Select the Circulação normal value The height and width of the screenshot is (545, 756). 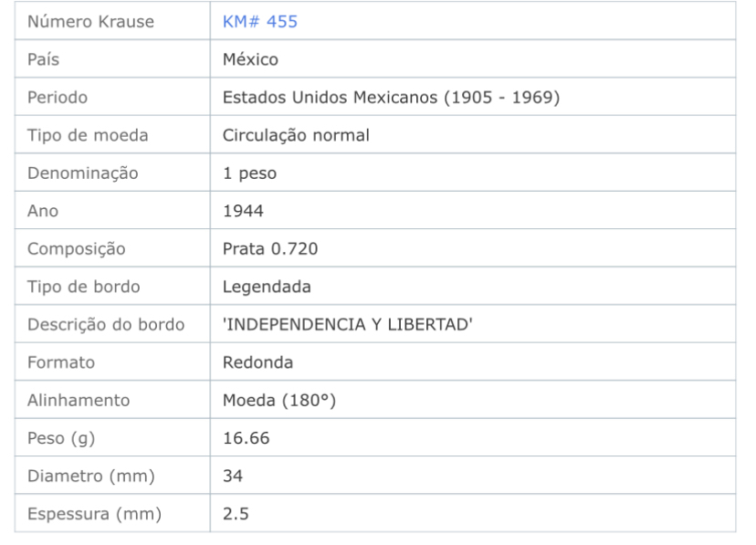296,135
